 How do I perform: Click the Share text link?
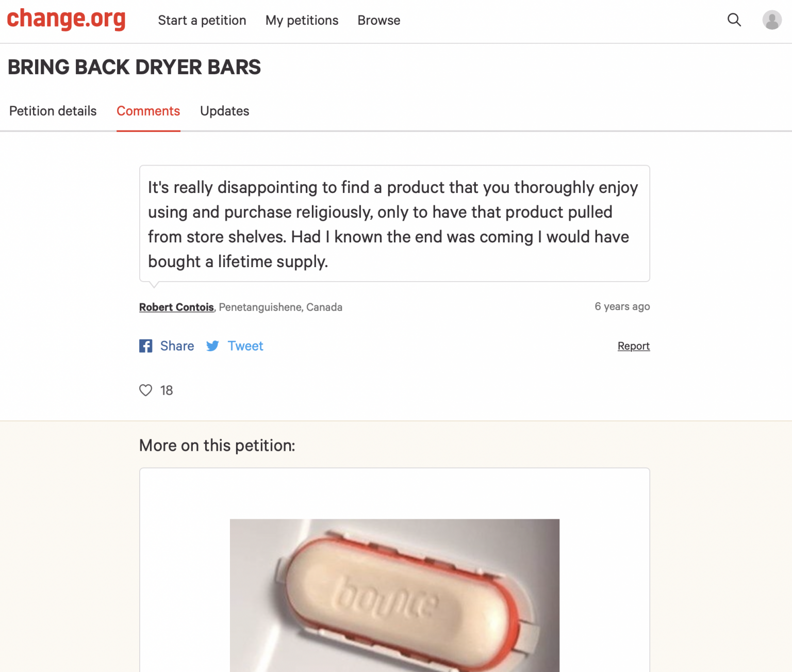click(177, 346)
